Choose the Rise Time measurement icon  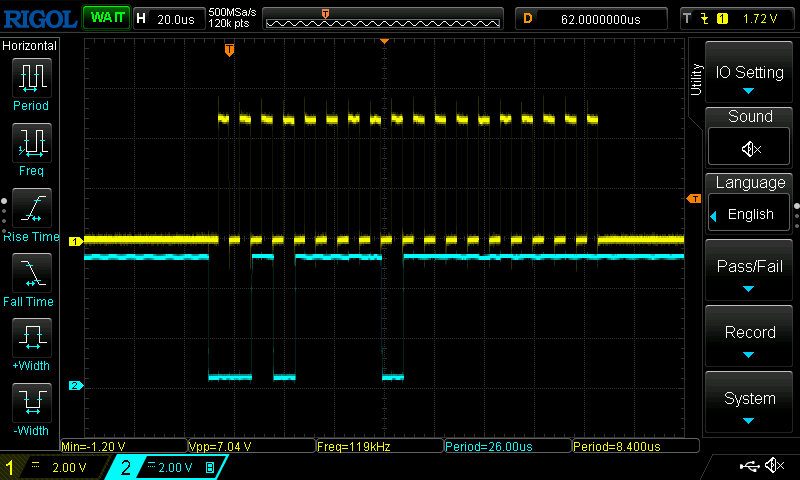[x=31, y=210]
